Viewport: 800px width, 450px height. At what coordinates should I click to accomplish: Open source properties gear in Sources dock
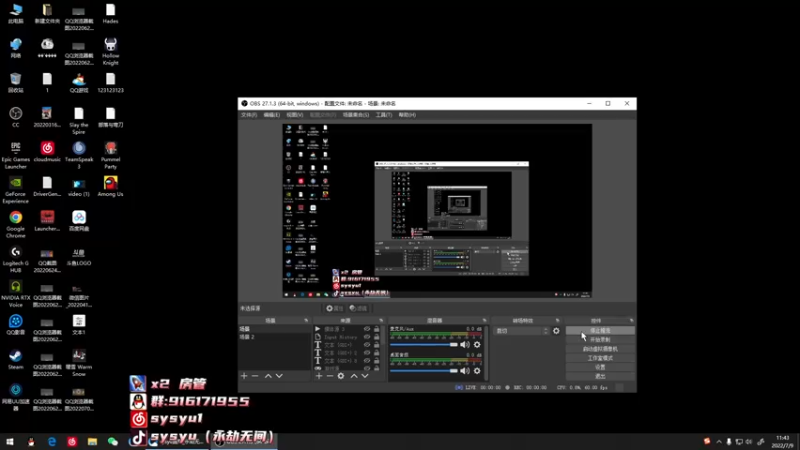point(341,376)
